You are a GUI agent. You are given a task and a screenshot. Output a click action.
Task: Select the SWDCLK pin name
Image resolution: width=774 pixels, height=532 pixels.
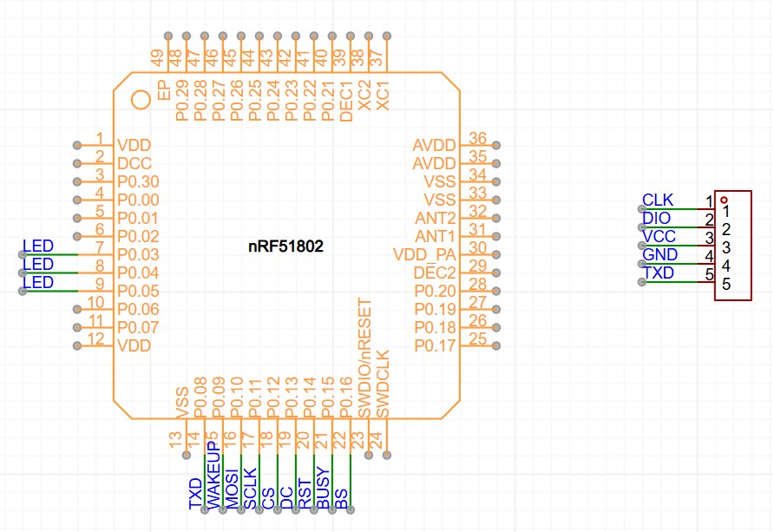pyautogui.click(x=383, y=384)
